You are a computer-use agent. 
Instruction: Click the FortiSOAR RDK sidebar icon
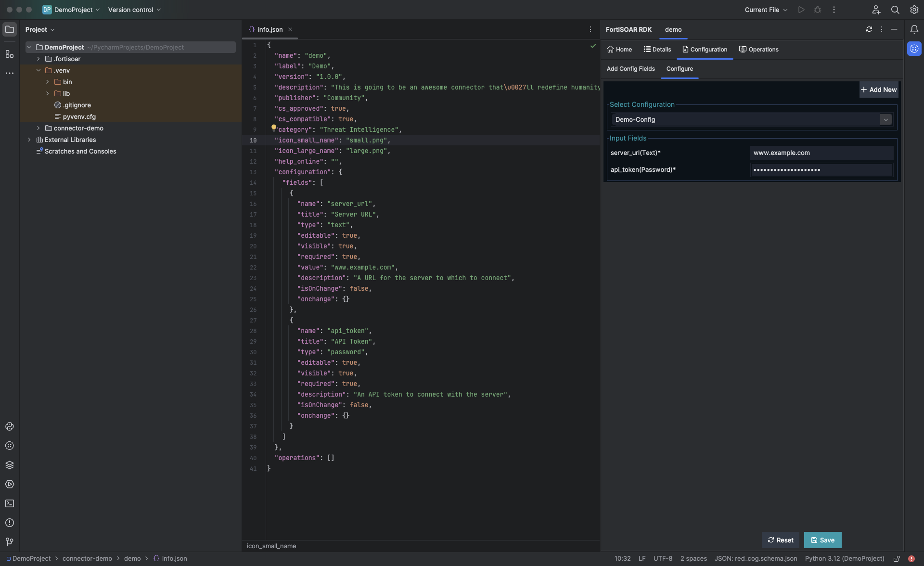click(914, 49)
